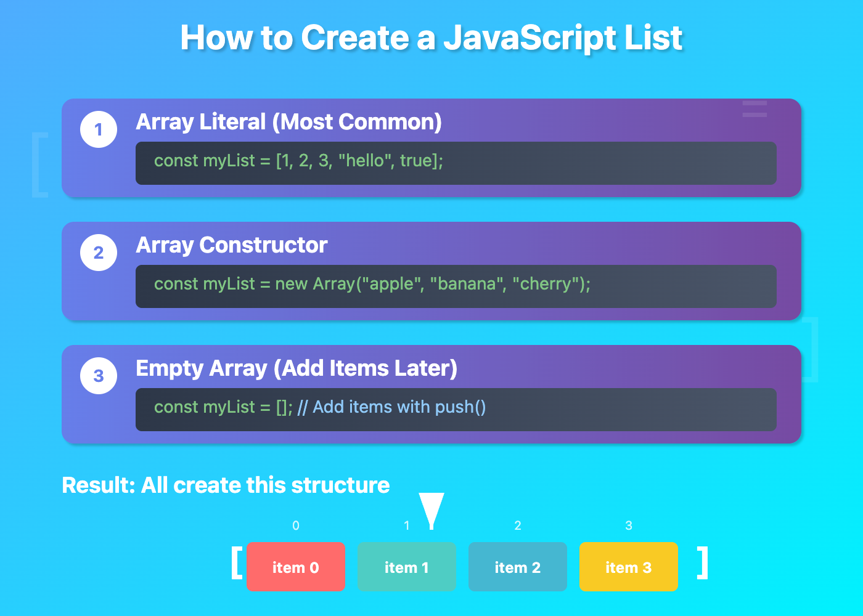863x616 pixels.
Task: Click the red 'item 0' box
Action: point(296,567)
